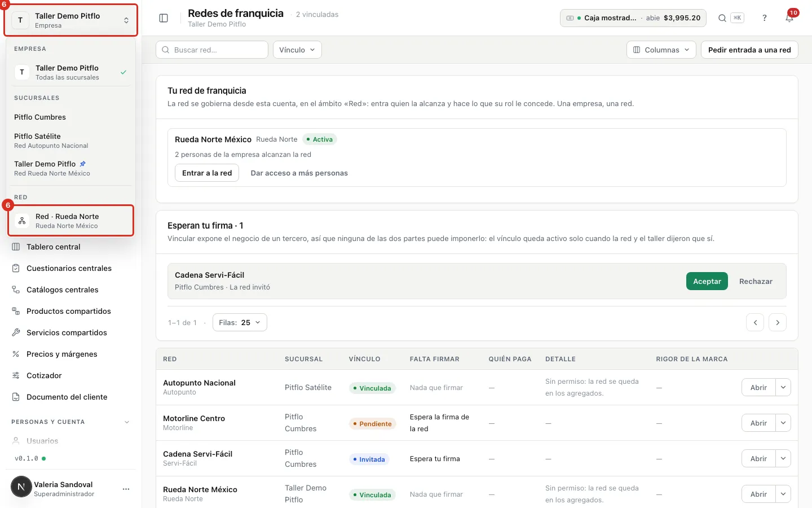This screenshot has width=812, height=508.
Task: Reject the Cadena Servi-Fácil invitation
Action: tap(756, 281)
